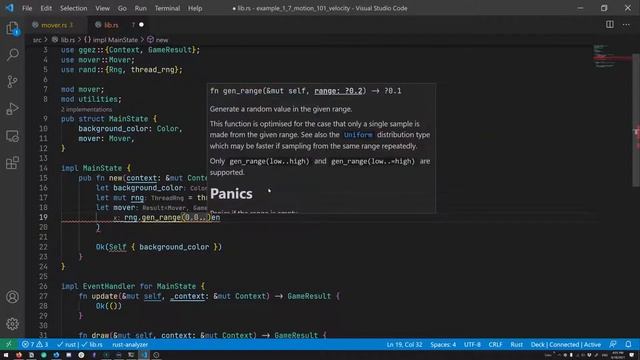The image size is (640, 360).
Task: Open the Edit menu
Action: point(46,8)
